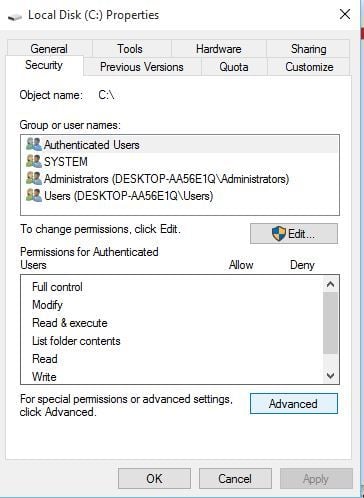Click the permissions list scroll down arrow

click(x=330, y=376)
